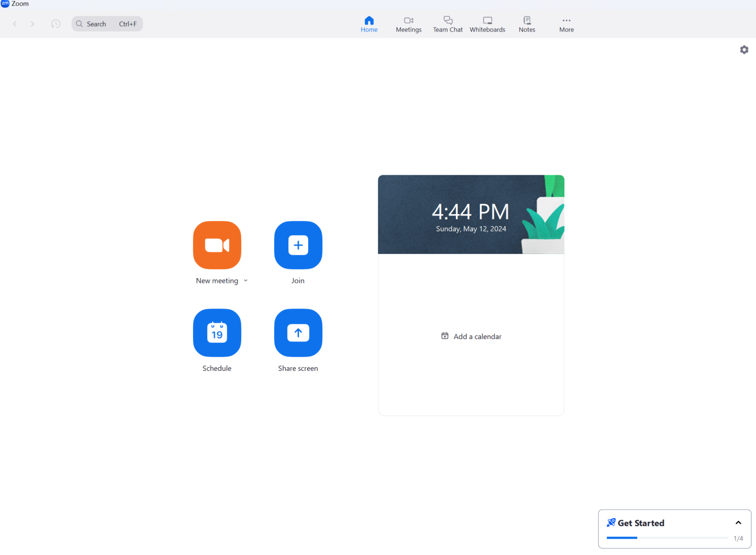Click the Get Started panel title
Screen dimensions: 756x555
tap(641, 523)
